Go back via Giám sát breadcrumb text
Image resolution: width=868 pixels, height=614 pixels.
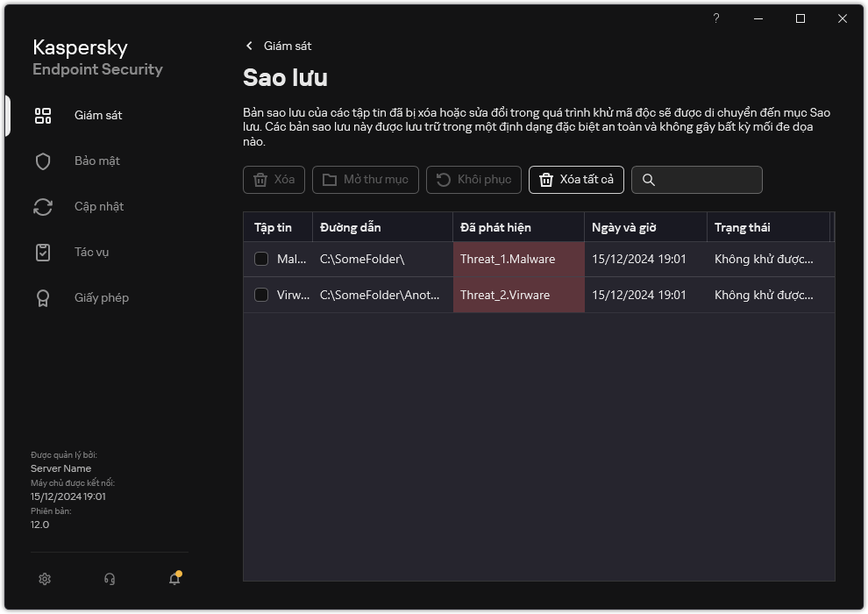coord(288,46)
